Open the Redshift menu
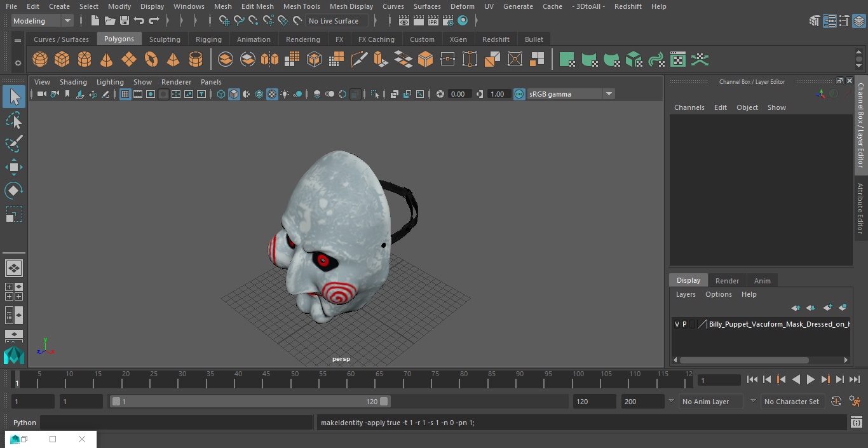This screenshot has height=448, width=868. 628,6
